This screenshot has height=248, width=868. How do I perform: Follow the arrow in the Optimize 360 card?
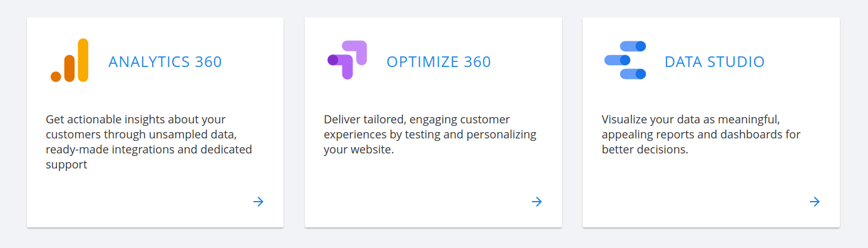[x=537, y=202]
